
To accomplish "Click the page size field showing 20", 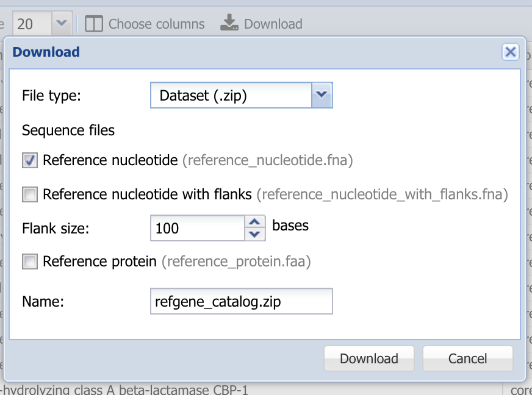I will (32, 23).
